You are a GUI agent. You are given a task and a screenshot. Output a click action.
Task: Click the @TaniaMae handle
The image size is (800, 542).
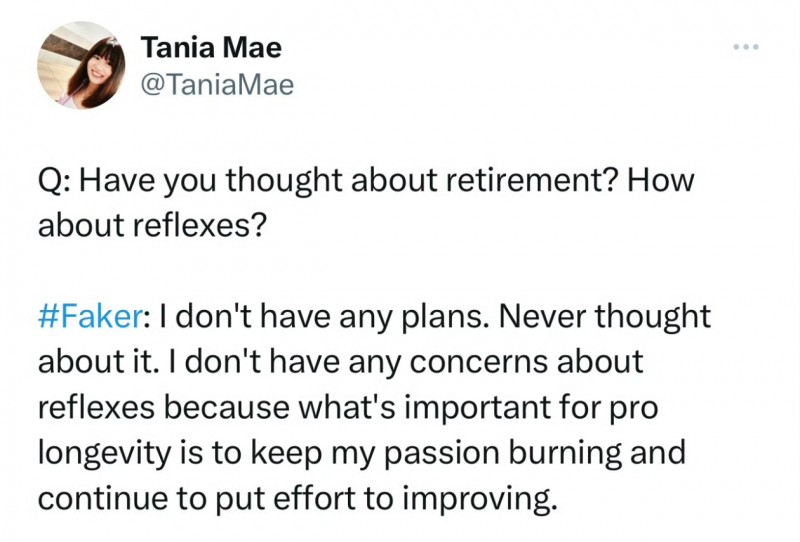tap(217, 85)
